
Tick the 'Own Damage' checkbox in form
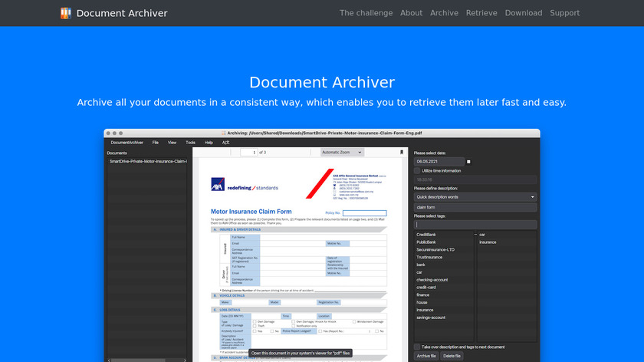[255, 321]
